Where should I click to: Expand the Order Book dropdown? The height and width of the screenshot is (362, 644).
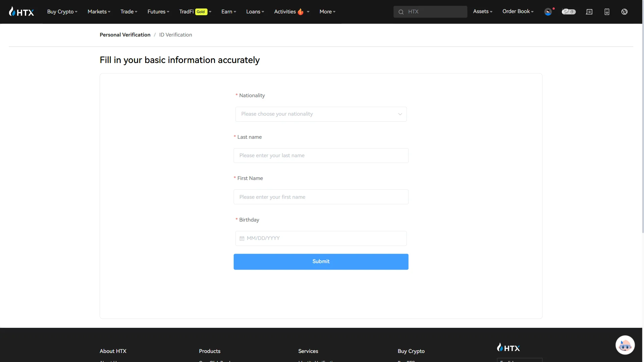pos(518,11)
